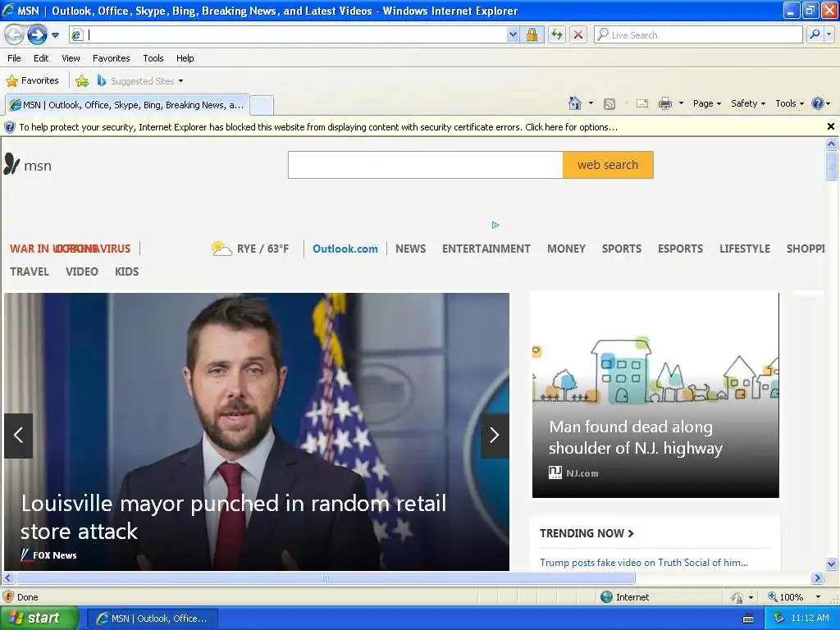The image size is (840, 630).
Task: Open Trump posts fake video trending link
Action: (644, 563)
